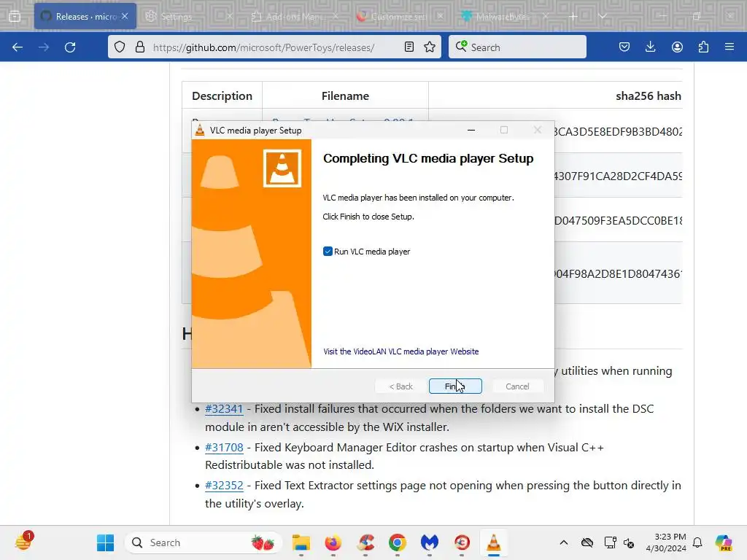Open the Firefox View icon at tab strip start

point(15,17)
